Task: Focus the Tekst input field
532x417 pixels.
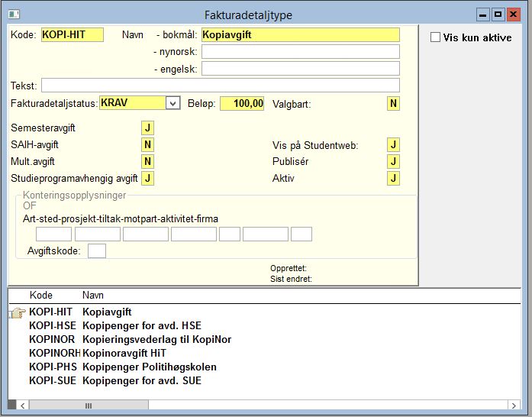Action: click(221, 86)
